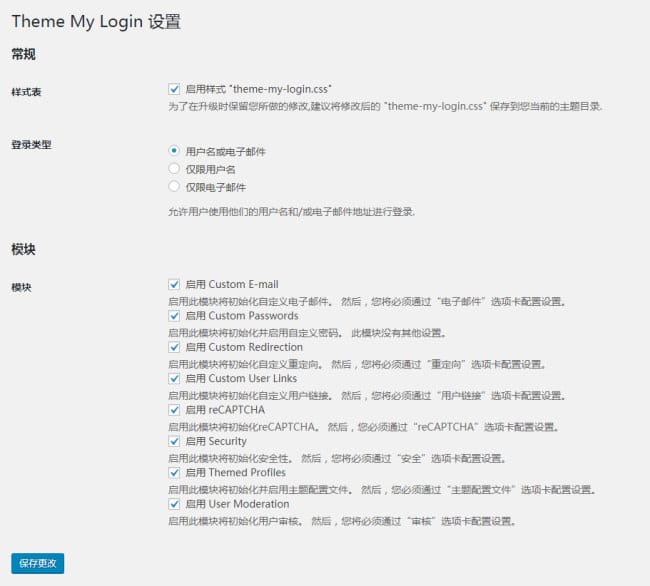Click the 启用 Custom E-mail label text
This screenshot has height=586, width=650.
tap(232, 284)
